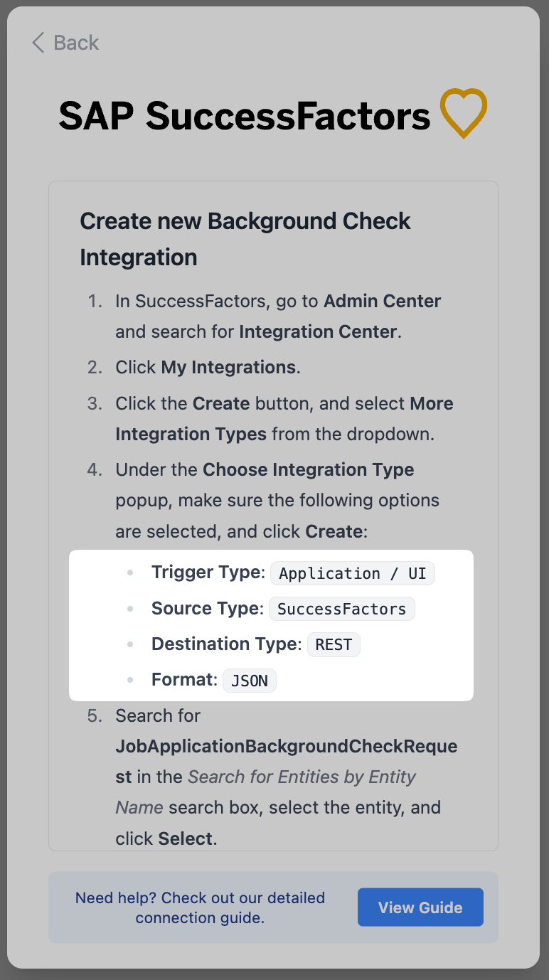Click the gold heart icon
549x980 pixels.
[463, 114]
